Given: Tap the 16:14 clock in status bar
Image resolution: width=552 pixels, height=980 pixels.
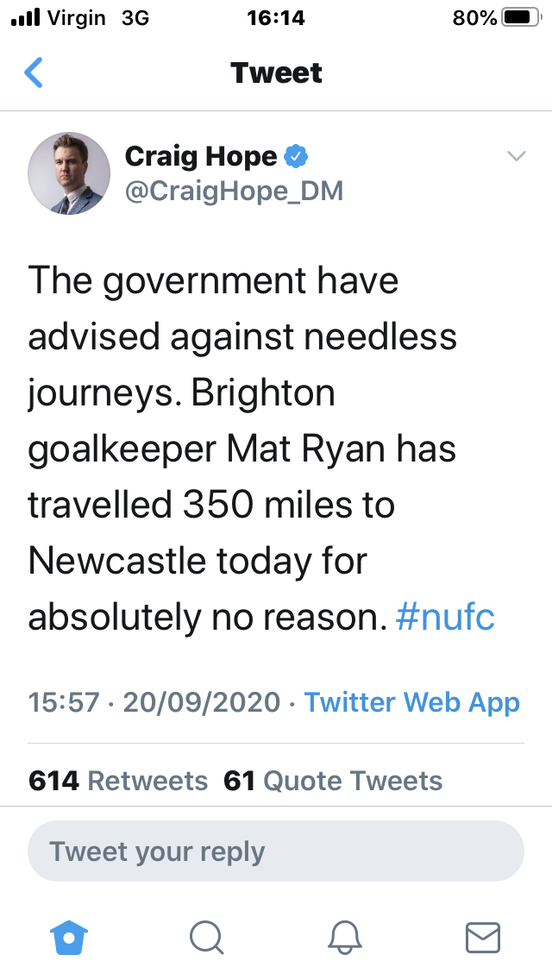Looking at the screenshot, I should (276, 17).
